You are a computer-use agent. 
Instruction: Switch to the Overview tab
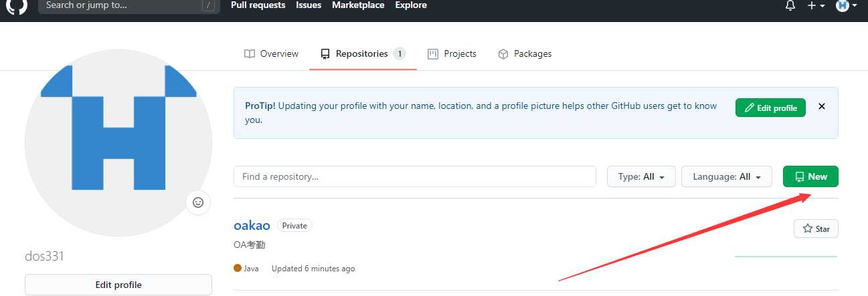[271, 53]
